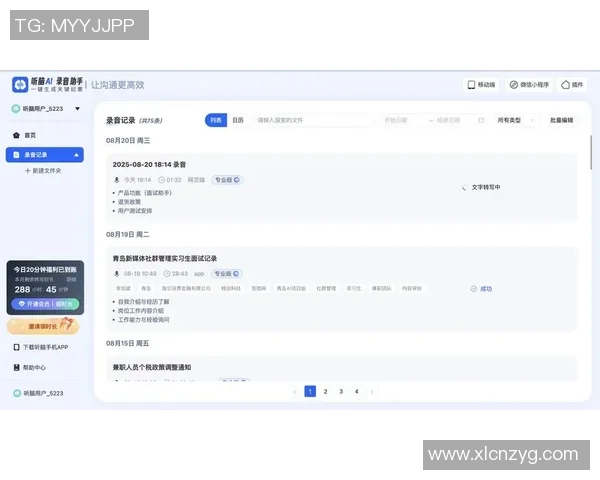Go to page 1 in pagination
Viewport: 600px width, 480px height.
pyautogui.click(x=310, y=391)
